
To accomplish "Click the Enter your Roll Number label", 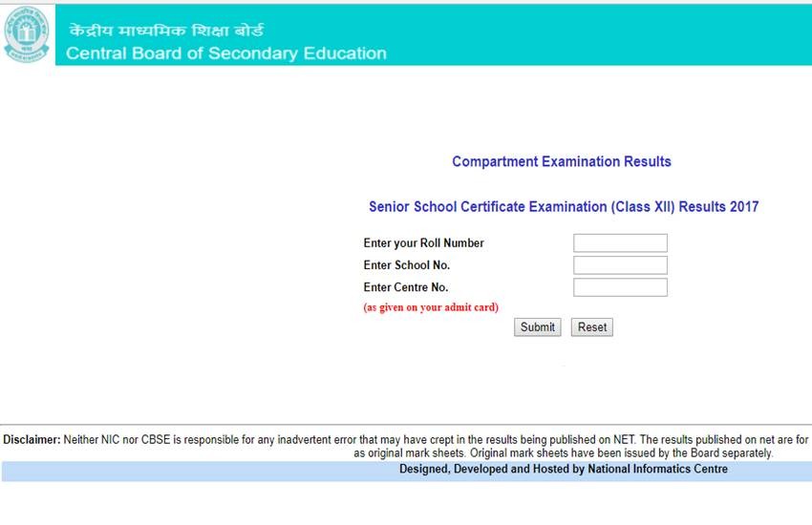I will 423,243.
